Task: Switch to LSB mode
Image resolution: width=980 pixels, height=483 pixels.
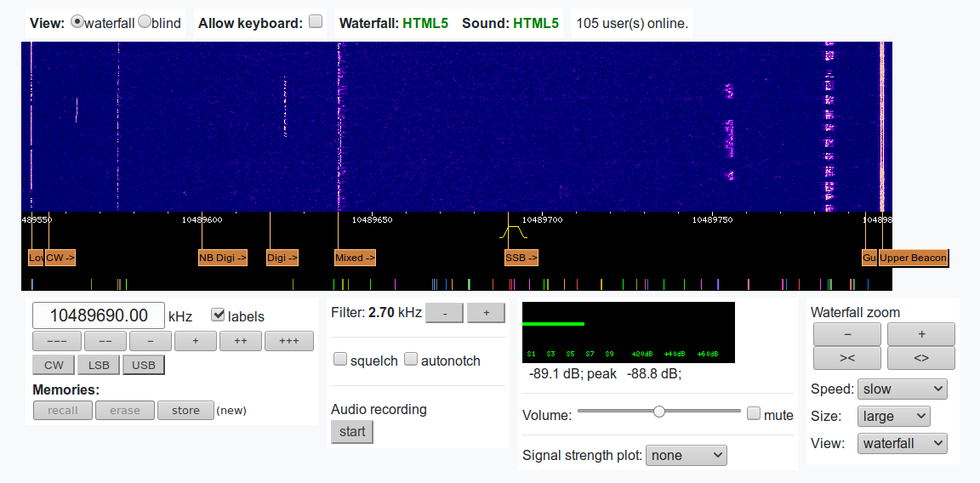Action: point(99,365)
